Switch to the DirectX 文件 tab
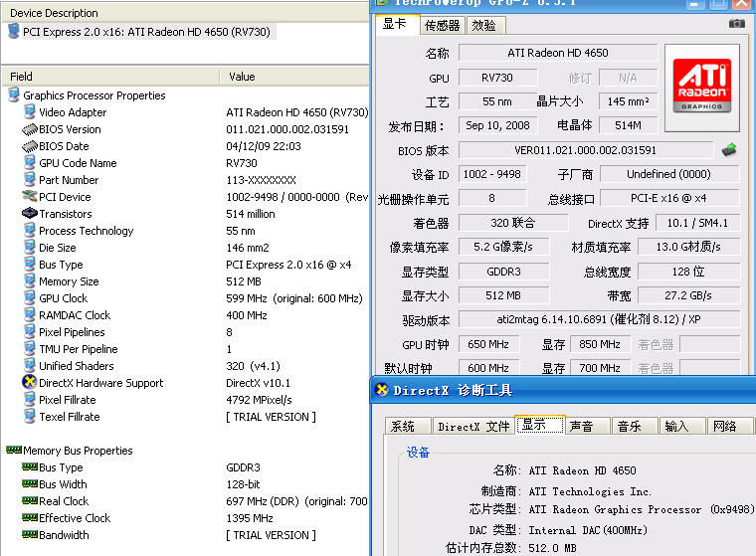 tap(473, 427)
